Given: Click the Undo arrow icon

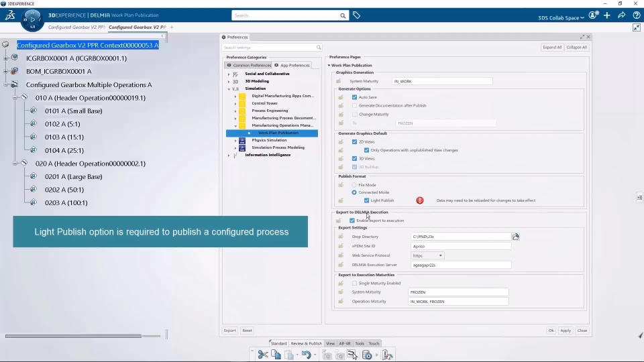Looking at the screenshot, I should pos(306,355).
